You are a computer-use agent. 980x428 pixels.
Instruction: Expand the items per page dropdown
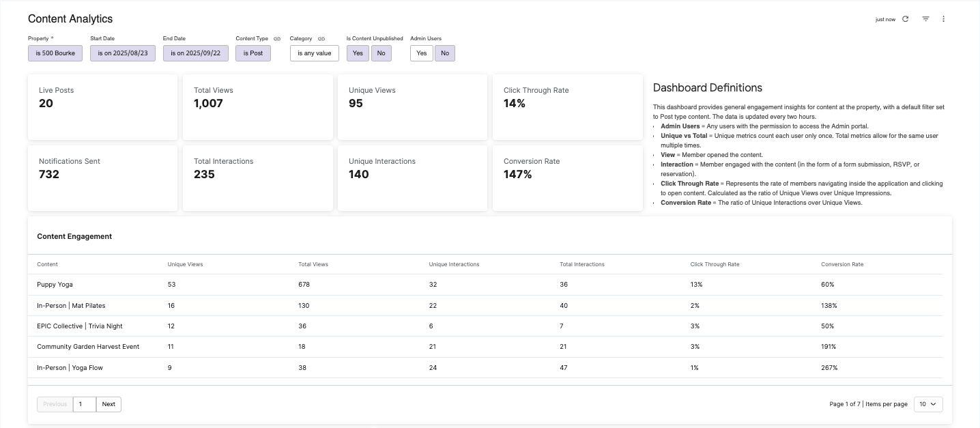[x=928, y=404]
